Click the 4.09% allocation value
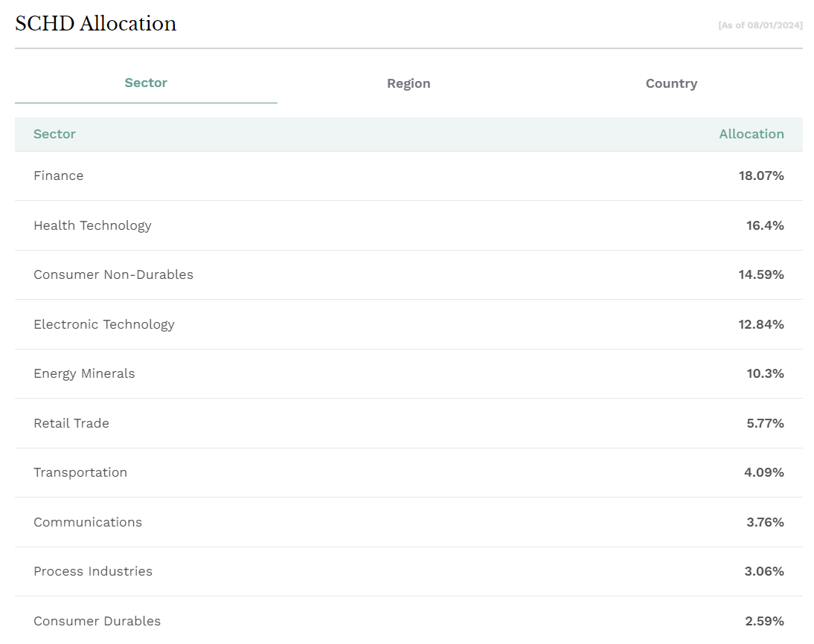Screen dimensions: 814x644 pyautogui.click(x=763, y=473)
